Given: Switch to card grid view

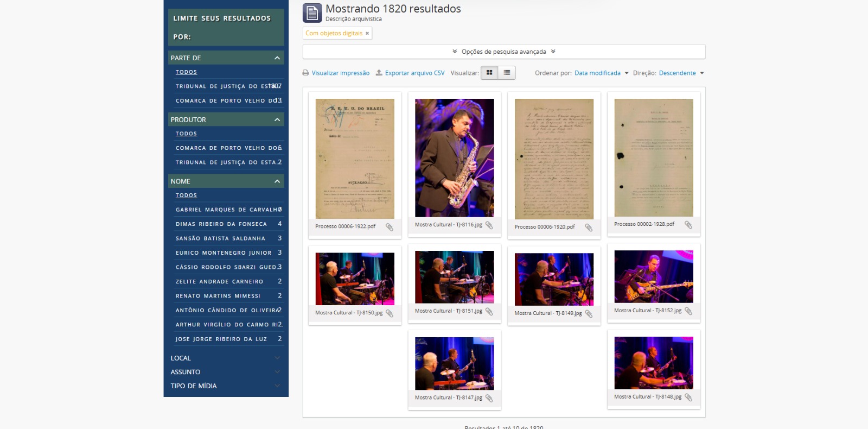Looking at the screenshot, I should [489, 73].
